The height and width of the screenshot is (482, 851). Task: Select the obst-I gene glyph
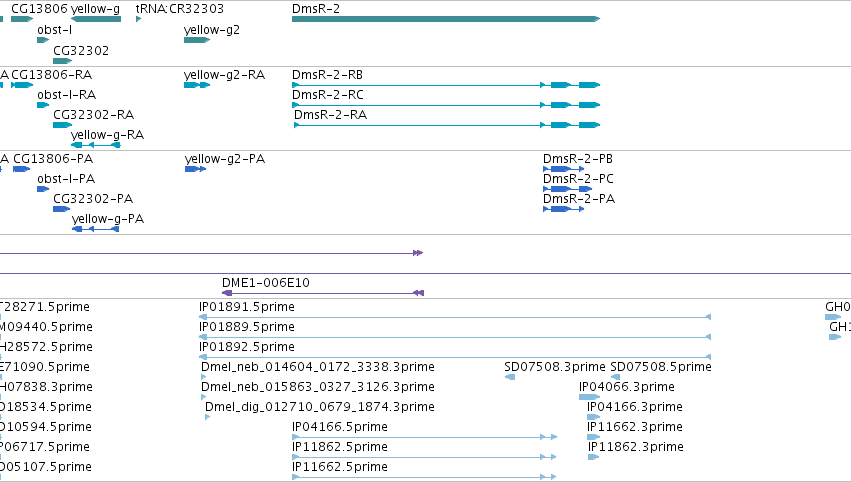(x=43, y=40)
